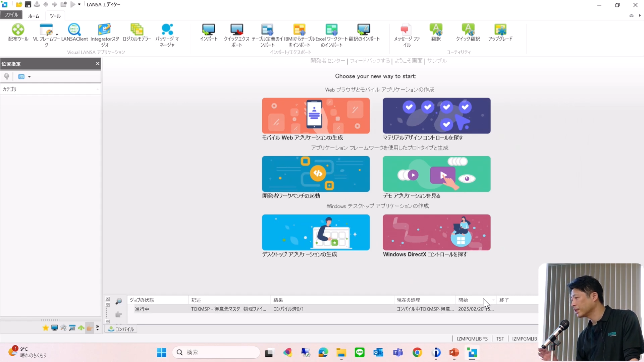Collapse the ribbon with the top-right caret
Image resolution: width=644 pixels, height=362 pixels.
coord(631,15)
